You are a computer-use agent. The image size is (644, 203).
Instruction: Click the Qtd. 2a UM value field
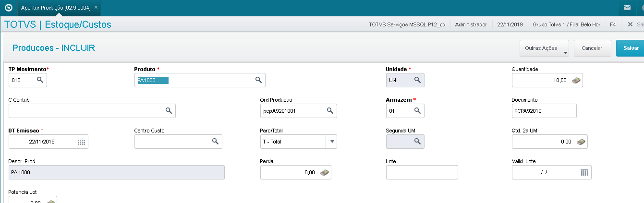coord(550,142)
